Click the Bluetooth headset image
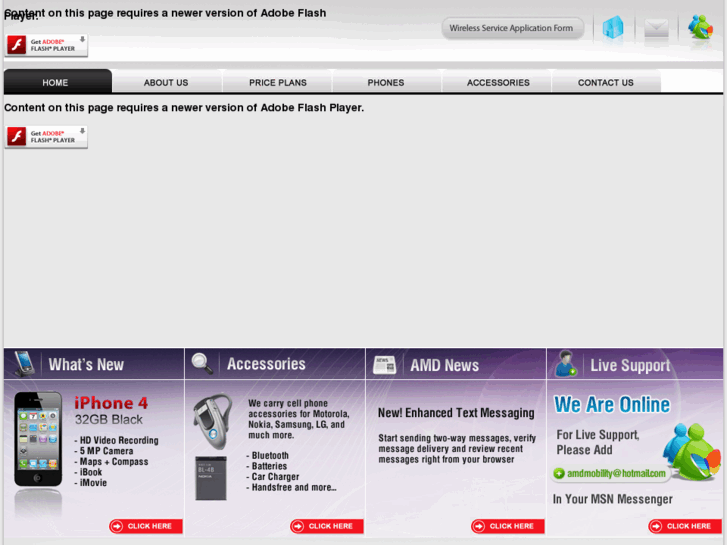The image size is (727, 545). [x=212, y=421]
